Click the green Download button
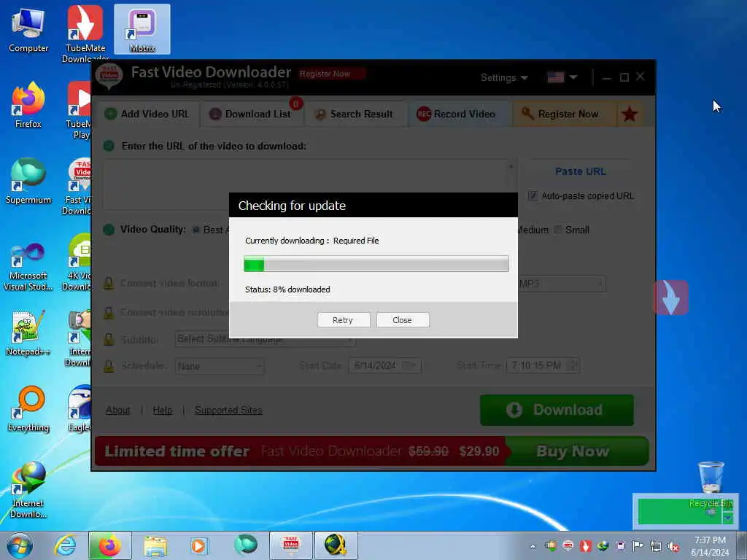This screenshot has width=747, height=560. pos(557,410)
